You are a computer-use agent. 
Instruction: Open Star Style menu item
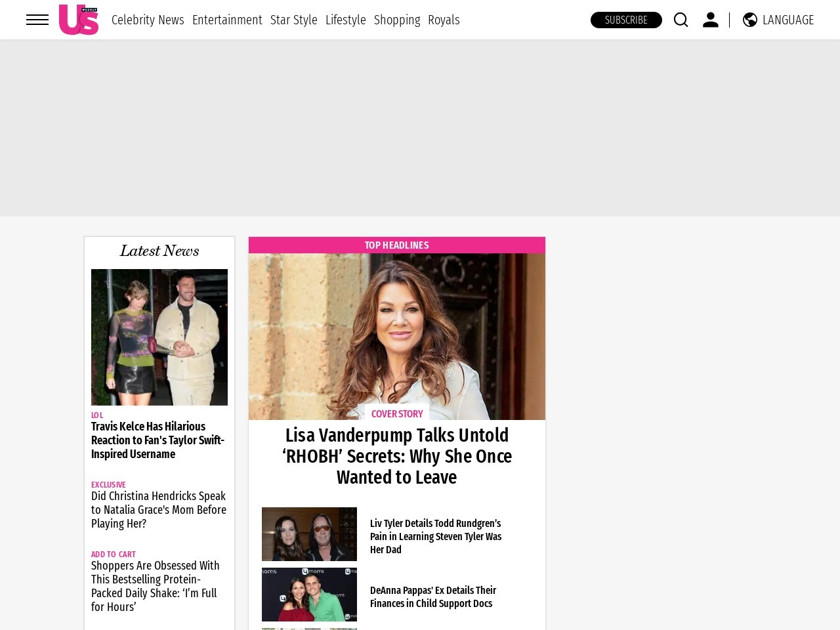click(294, 20)
